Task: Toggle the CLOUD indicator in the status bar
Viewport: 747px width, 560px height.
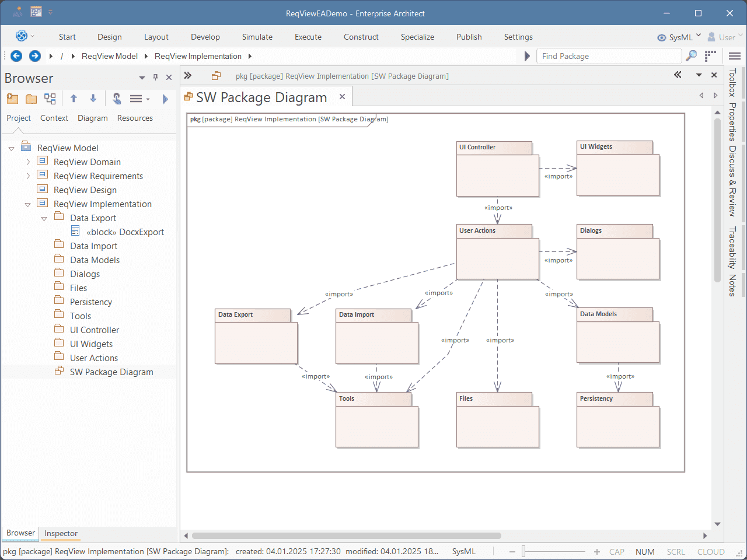Action: (x=711, y=551)
